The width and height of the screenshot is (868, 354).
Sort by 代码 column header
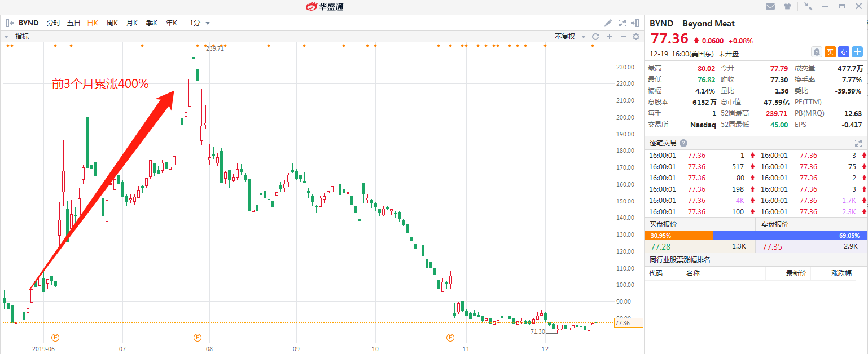click(x=656, y=273)
